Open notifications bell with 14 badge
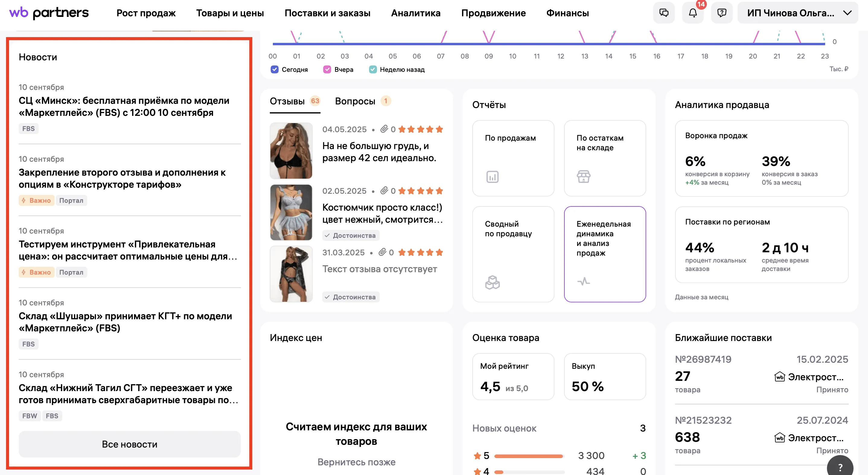The image size is (868, 475). pos(692,13)
